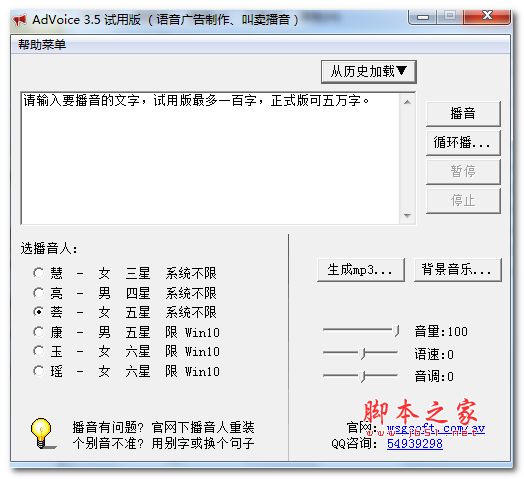Click the lightbulb tip icon
The image size is (524, 479).
pos(42,433)
